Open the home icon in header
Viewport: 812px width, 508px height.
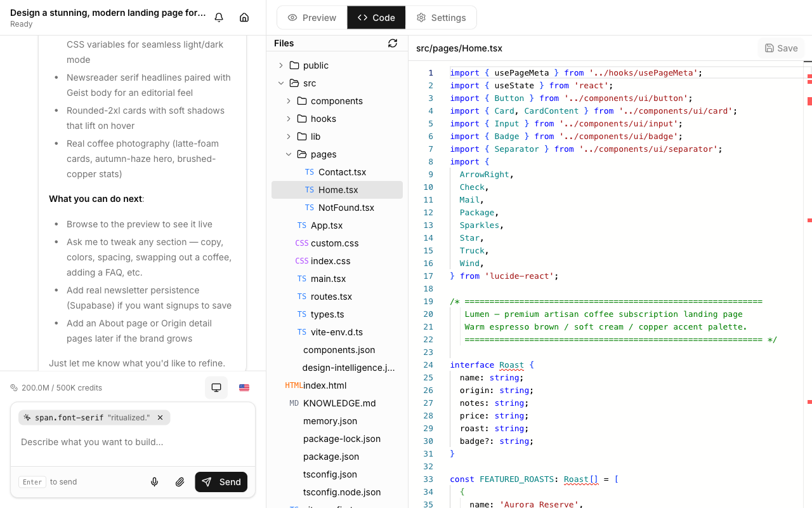(244, 18)
